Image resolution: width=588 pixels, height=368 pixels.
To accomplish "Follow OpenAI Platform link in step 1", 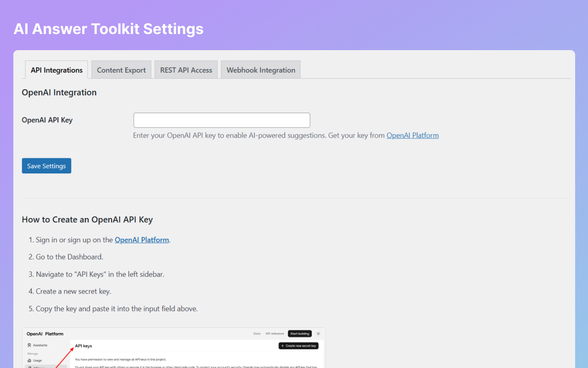I will click(x=141, y=240).
